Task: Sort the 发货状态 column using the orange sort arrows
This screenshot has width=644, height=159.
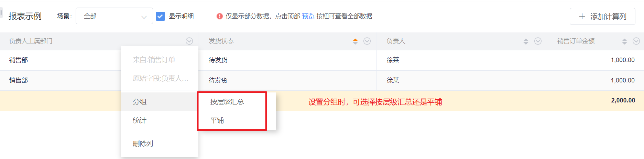Action: 355,41
